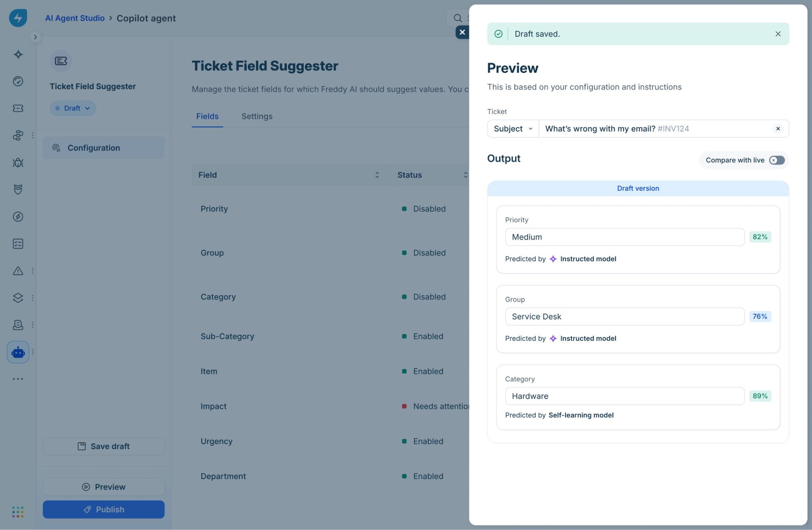
Task: Select the Configuration menu item
Action: click(103, 148)
